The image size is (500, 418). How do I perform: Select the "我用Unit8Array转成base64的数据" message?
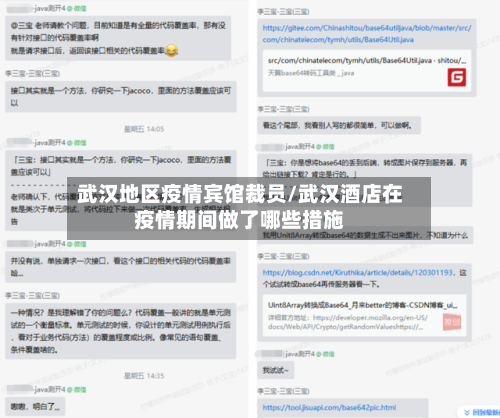pyautogui.click(x=365, y=235)
